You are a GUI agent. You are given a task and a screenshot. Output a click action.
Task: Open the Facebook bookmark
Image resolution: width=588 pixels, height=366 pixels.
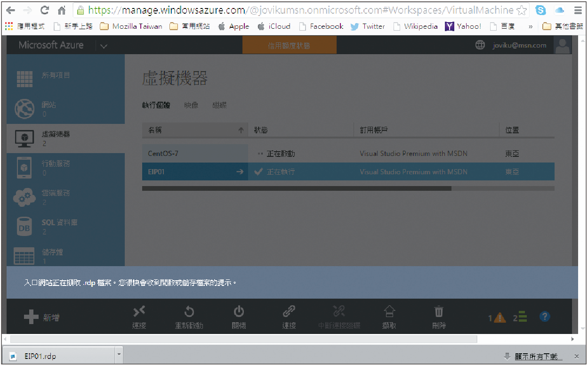pyautogui.click(x=321, y=26)
